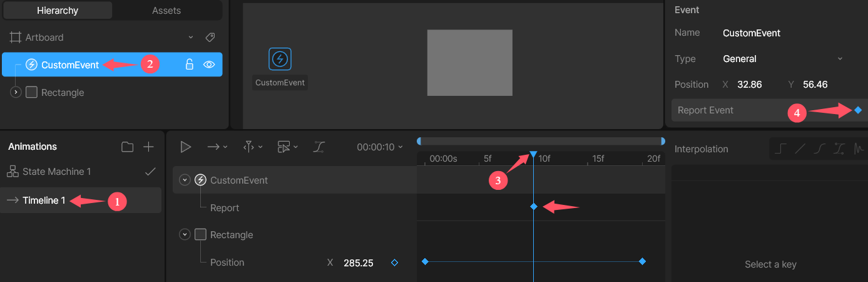868x282 pixels.
Task: Select the Report keyframe at 10f
Action: [x=534, y=207]
